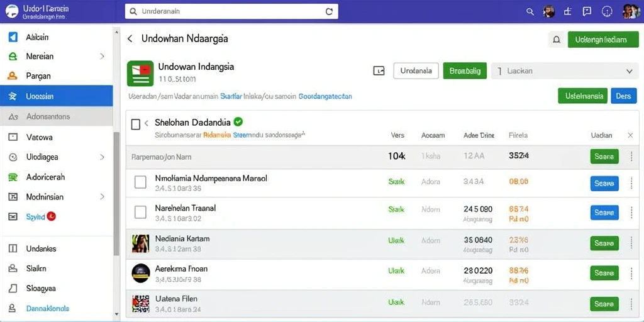Toggle the Shelohan Dadandiia select-all checkbox
Screen dimensions: 644x322
[136, 124]
